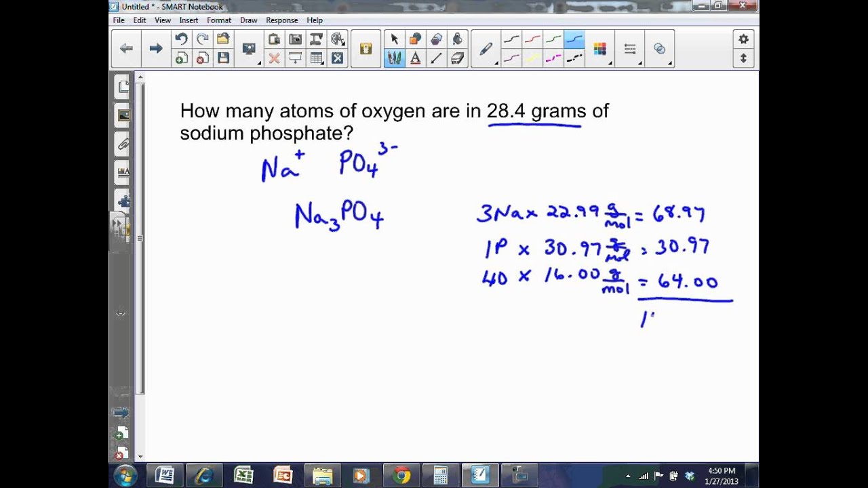Open the Edit menu
Image resolution: width=868 pixels, height=488 pixels.
tap(140, 20)
